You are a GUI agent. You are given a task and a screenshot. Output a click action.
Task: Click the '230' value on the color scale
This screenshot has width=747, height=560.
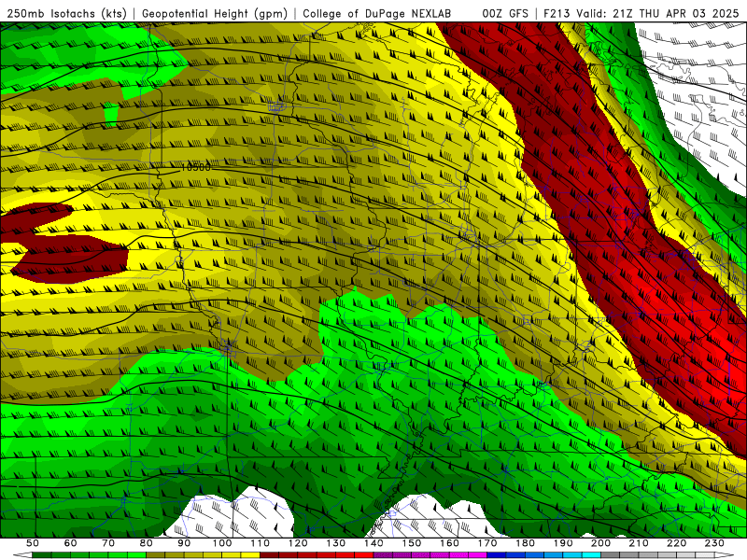(x=714, y=543)
